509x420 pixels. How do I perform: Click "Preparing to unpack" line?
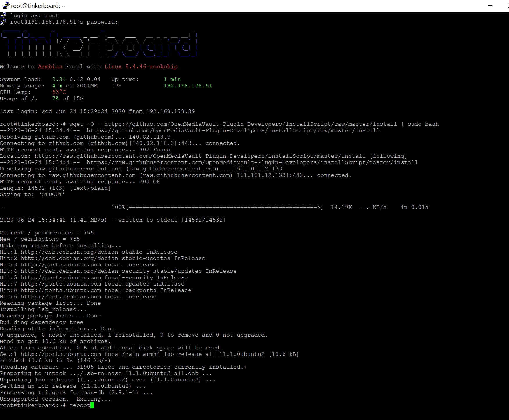(x=106, y=373)
